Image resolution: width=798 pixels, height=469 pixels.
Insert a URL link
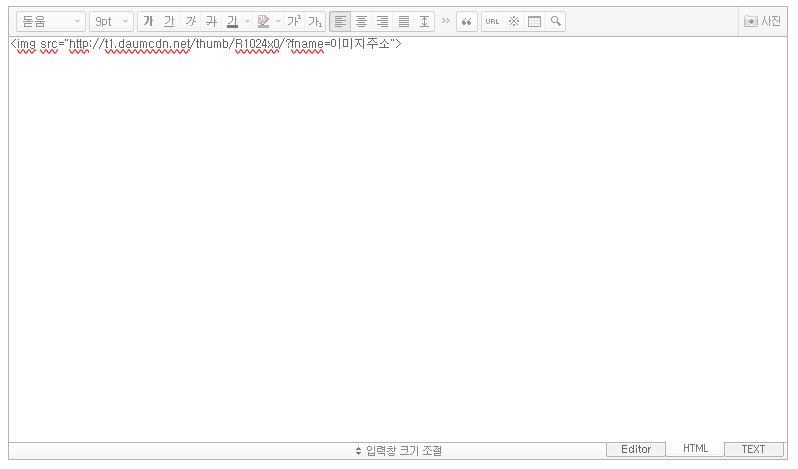click(492, 21)
